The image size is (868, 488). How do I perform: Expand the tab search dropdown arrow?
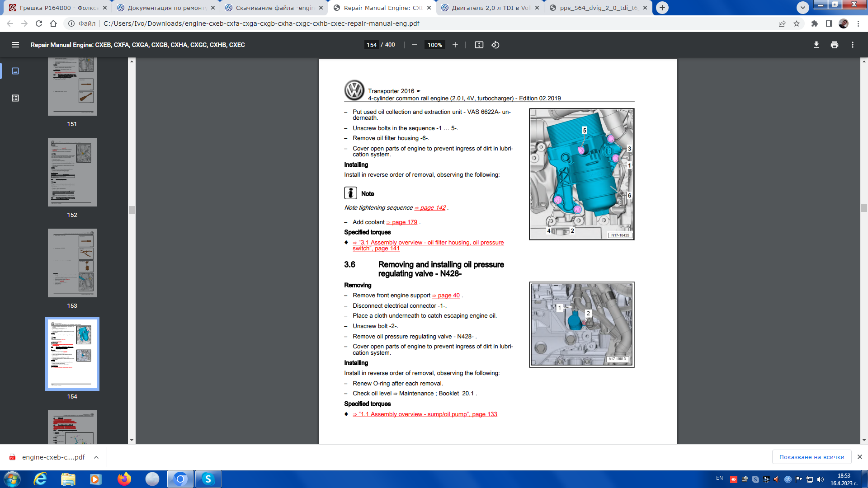click(x=803, y=8)
